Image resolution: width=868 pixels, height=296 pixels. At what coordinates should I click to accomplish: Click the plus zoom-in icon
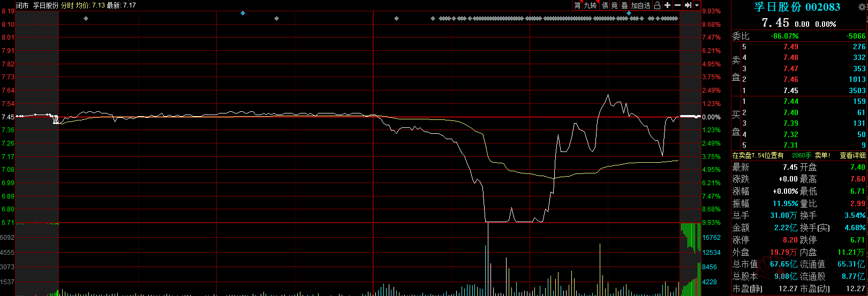pyautogui.click(x=668, y=5)
